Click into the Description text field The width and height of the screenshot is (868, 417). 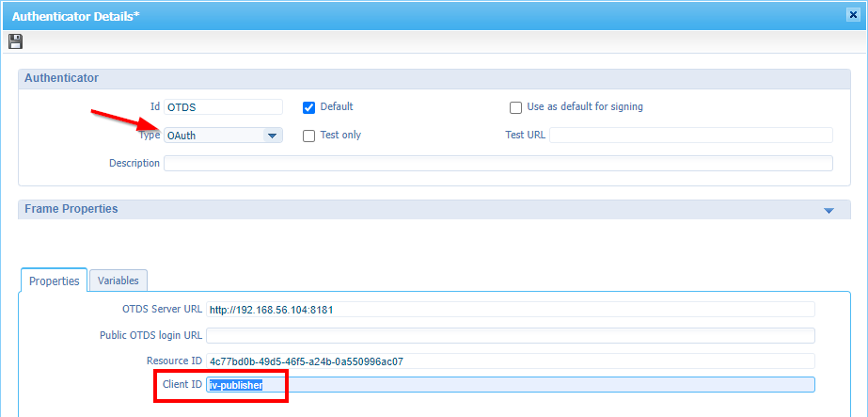point(497,164)
